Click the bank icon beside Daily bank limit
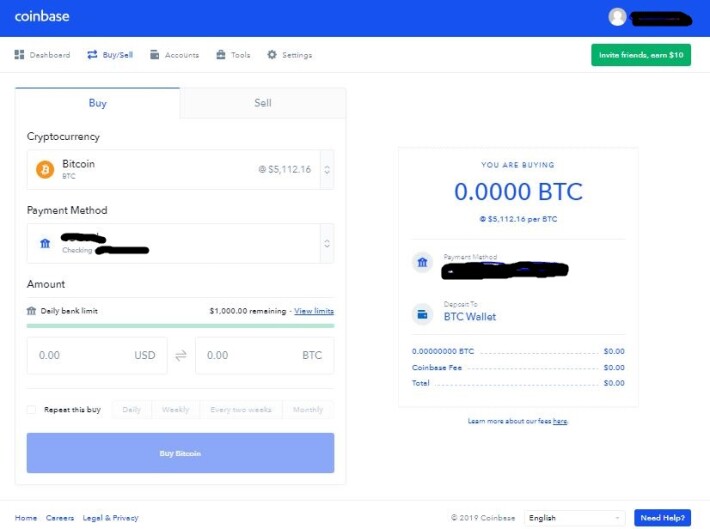This screenshot has height=529, width=710. coord(31,311)
